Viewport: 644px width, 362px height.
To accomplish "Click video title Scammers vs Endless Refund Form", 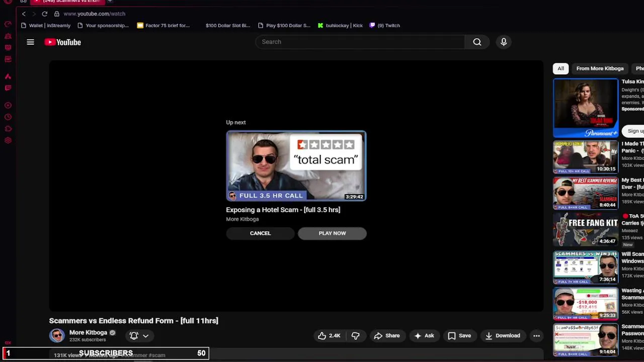I will coord(133,321).
